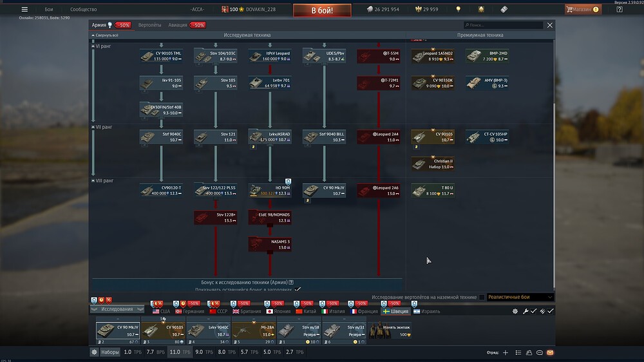Select the США nation tab

pos(161,312)
